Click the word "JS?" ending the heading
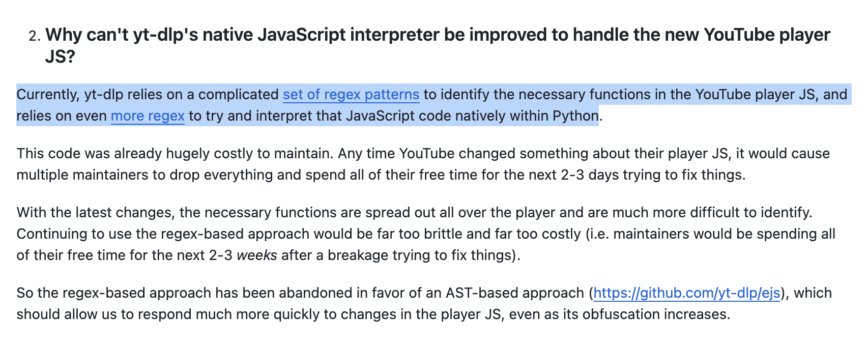The image size is (868, 344). pyautogui.click(x=60, y=56)
